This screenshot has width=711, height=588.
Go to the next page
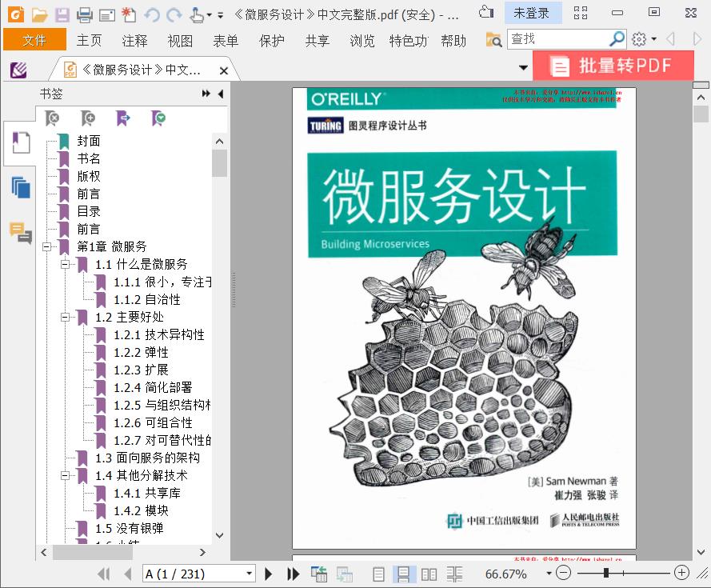[269, 574]
